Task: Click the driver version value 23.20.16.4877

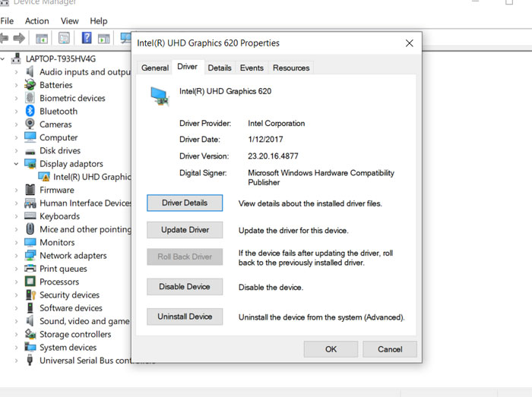Action: (x=273, y=156)
